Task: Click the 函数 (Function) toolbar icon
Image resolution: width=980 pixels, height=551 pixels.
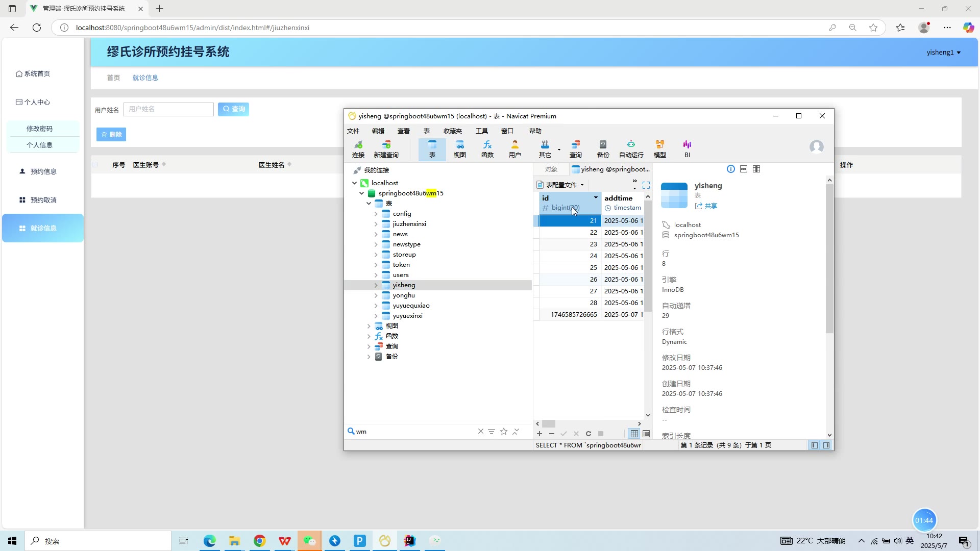Action: [x=487, y=148]
